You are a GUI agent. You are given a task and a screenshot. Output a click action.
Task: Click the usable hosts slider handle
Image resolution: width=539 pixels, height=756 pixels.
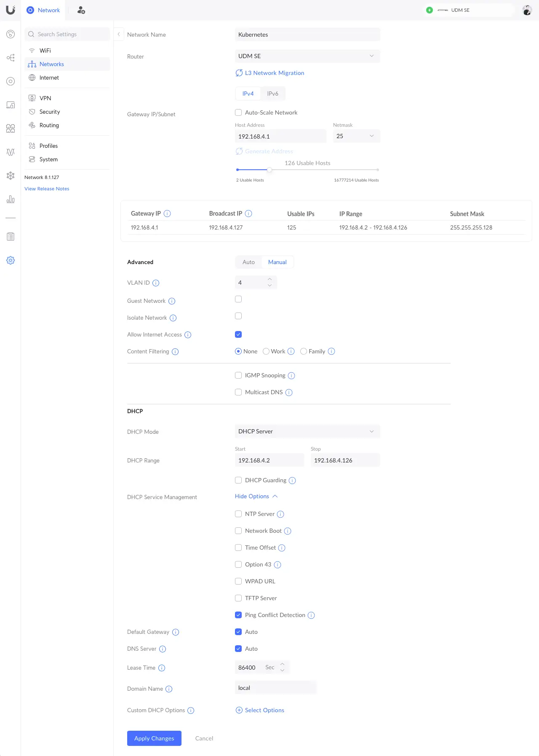click(x=269, y=170)
